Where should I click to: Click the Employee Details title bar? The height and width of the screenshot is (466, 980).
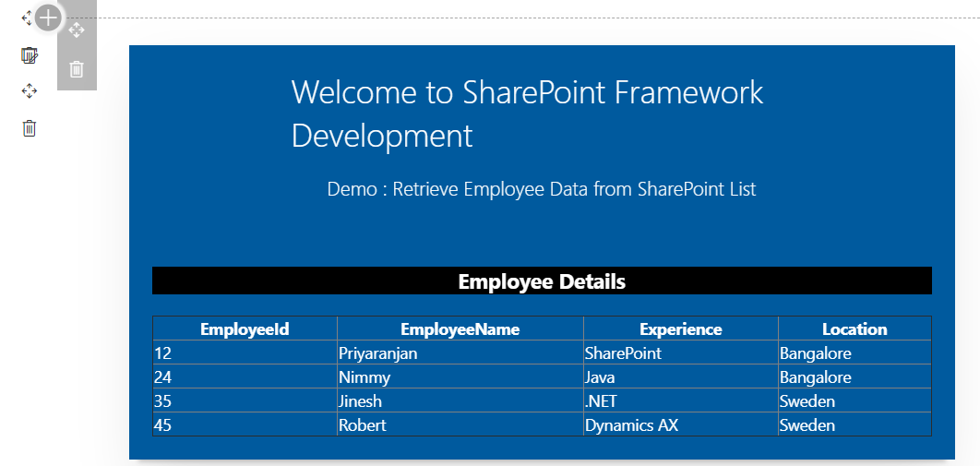542,281
